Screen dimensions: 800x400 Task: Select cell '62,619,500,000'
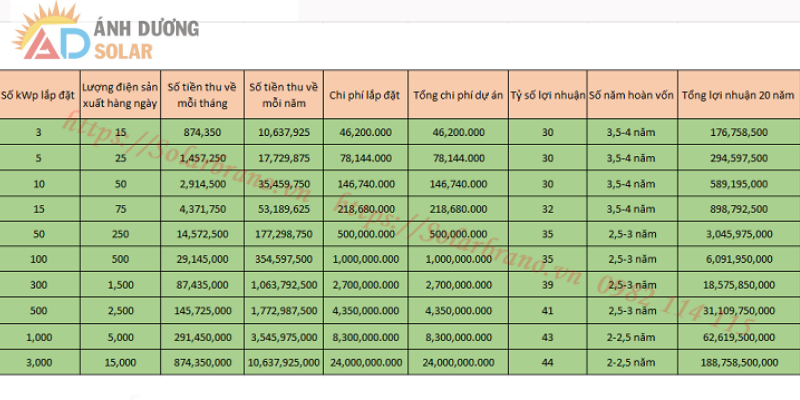739,337
